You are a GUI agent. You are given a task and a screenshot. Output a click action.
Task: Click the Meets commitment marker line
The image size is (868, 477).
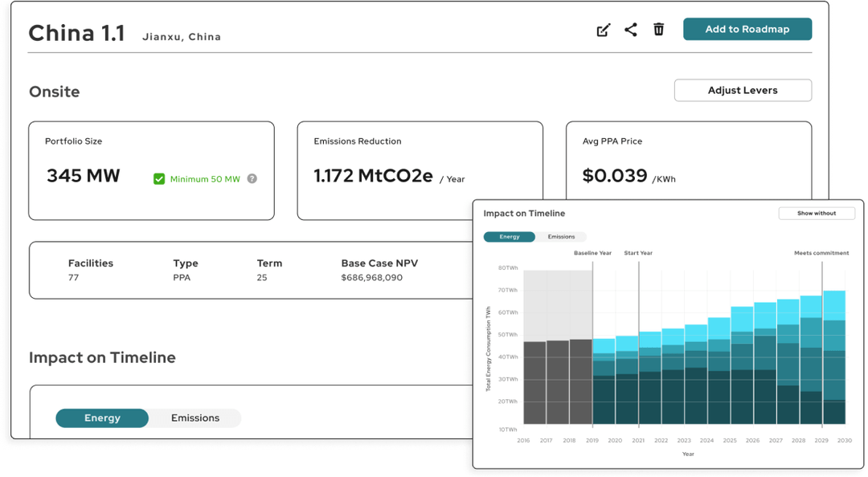822,343
